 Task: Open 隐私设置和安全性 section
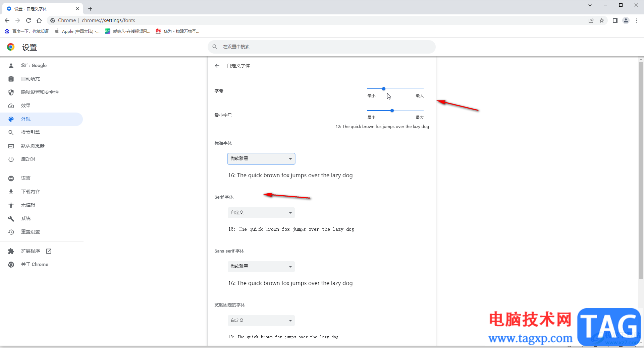coord(42,92)
